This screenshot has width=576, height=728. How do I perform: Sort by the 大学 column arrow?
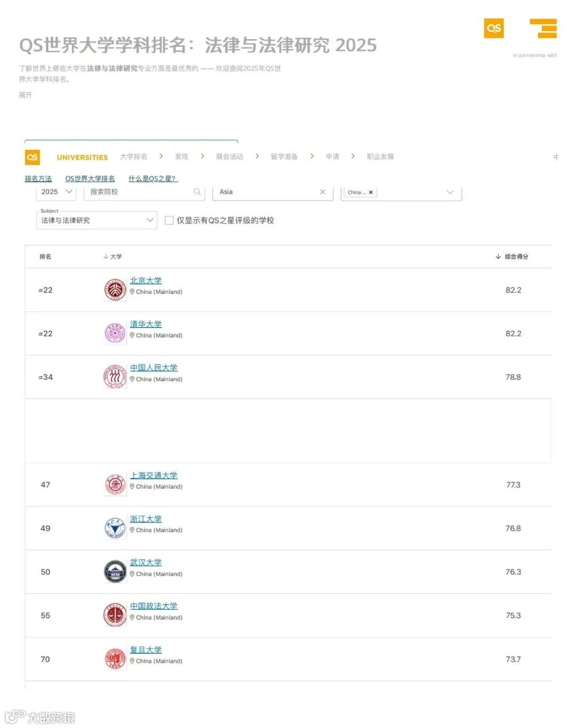tap(106, 257)
